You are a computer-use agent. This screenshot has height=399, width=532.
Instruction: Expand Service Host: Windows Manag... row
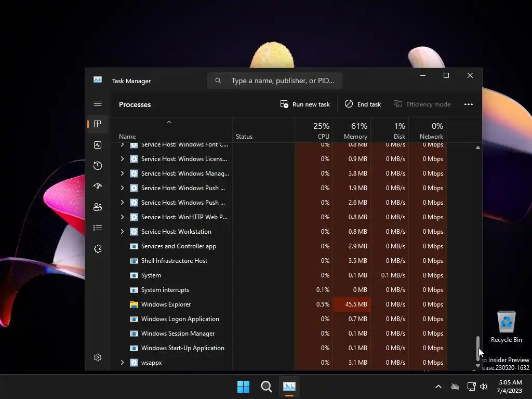click(122, 174)
